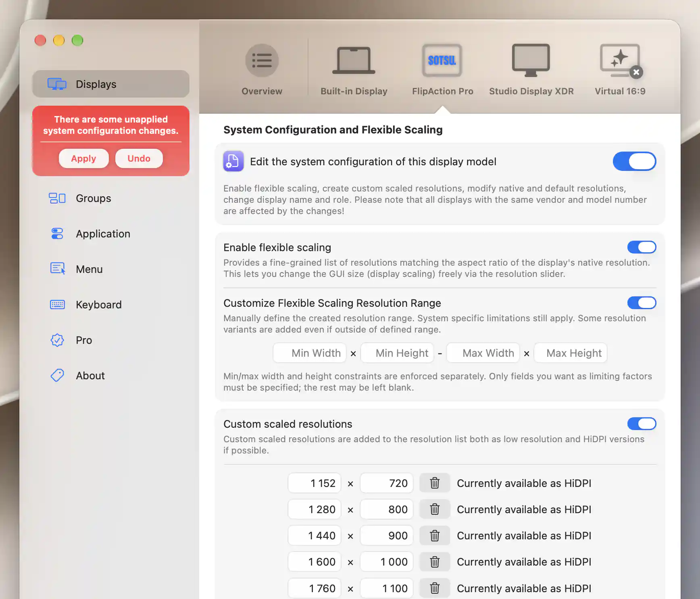Delete the 1760 × 1100 custom resolution
This screenshot has width=700, height=599.
[435, 588]
